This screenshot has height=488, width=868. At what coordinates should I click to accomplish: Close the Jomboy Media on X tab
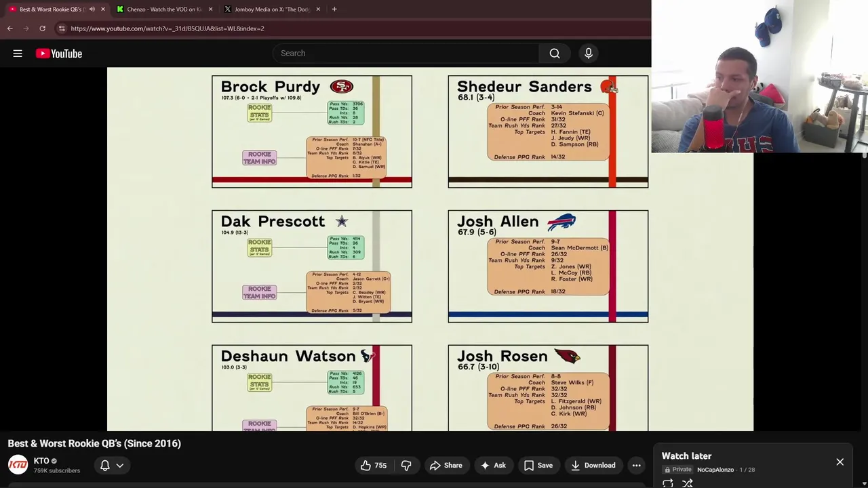(x=318, y=9)
